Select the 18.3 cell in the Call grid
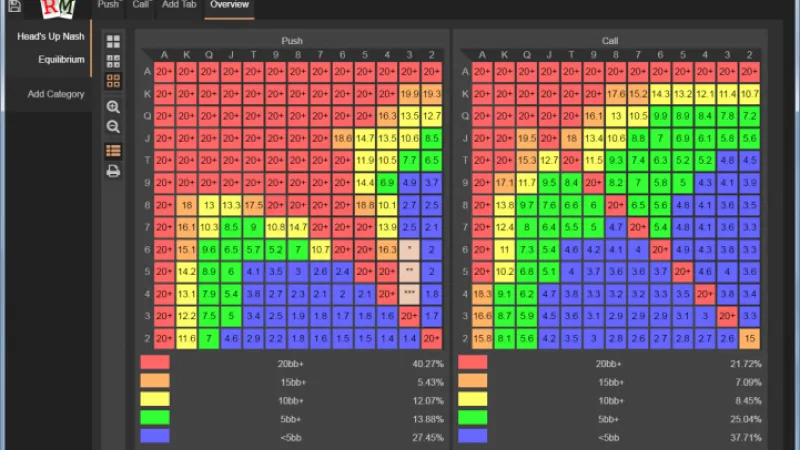The height and width of the screenshot is (450, 800). click(x=481, y=294)
